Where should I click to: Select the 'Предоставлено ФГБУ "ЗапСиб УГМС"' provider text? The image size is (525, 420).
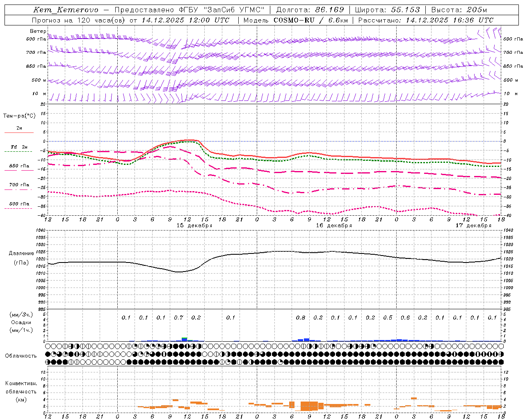tap(190, 10)
